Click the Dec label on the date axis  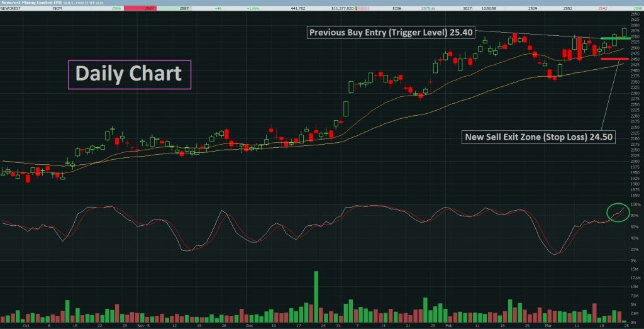click(x=249, y=325)
